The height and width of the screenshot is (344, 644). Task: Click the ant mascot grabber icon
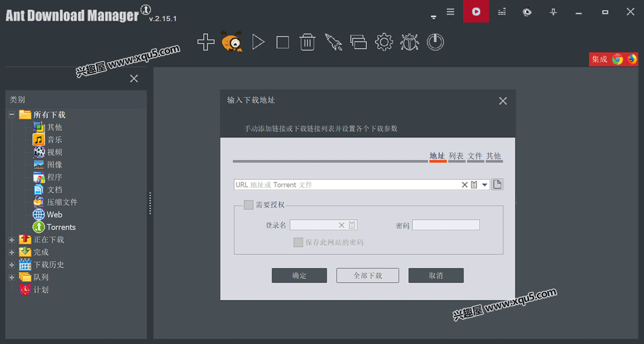(232, 41)
